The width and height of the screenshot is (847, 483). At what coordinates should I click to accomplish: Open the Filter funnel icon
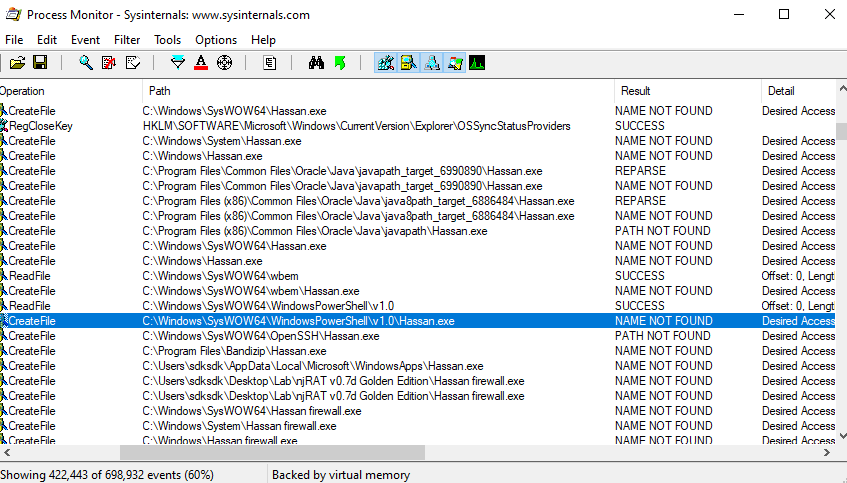178,63
